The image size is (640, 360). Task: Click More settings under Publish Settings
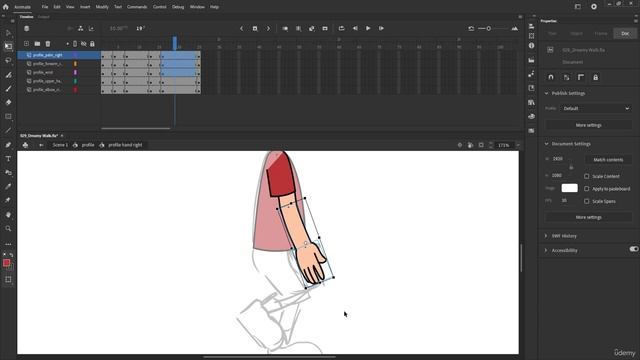point(589,125)
